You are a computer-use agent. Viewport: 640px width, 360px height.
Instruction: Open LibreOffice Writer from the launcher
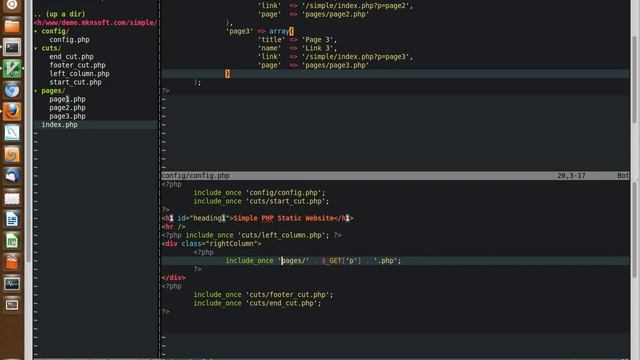point(12,220)
